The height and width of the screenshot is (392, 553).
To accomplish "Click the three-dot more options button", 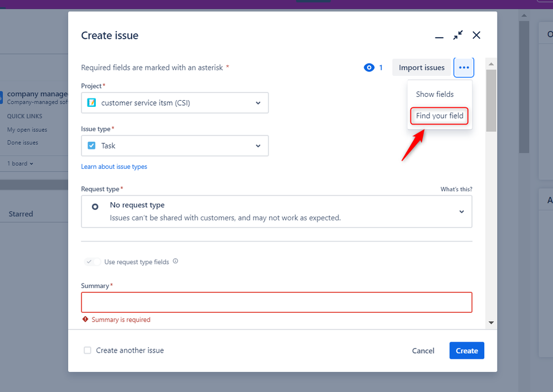I will (464, 68).
